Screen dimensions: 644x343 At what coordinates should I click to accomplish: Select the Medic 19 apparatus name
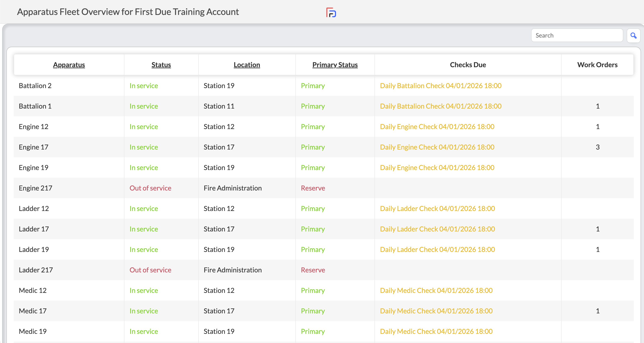[x=33, y=331]
